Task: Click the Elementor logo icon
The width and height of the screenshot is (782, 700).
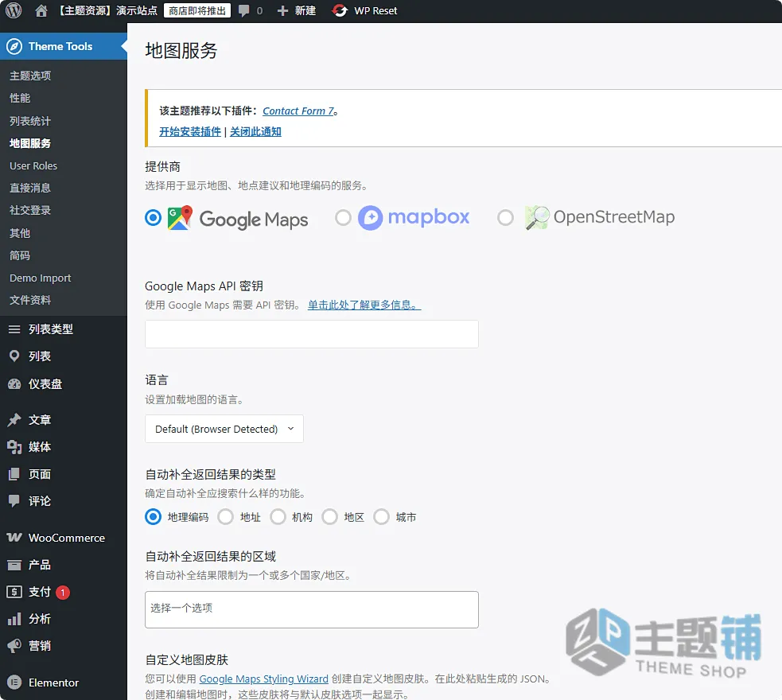Action: point(14,682)
